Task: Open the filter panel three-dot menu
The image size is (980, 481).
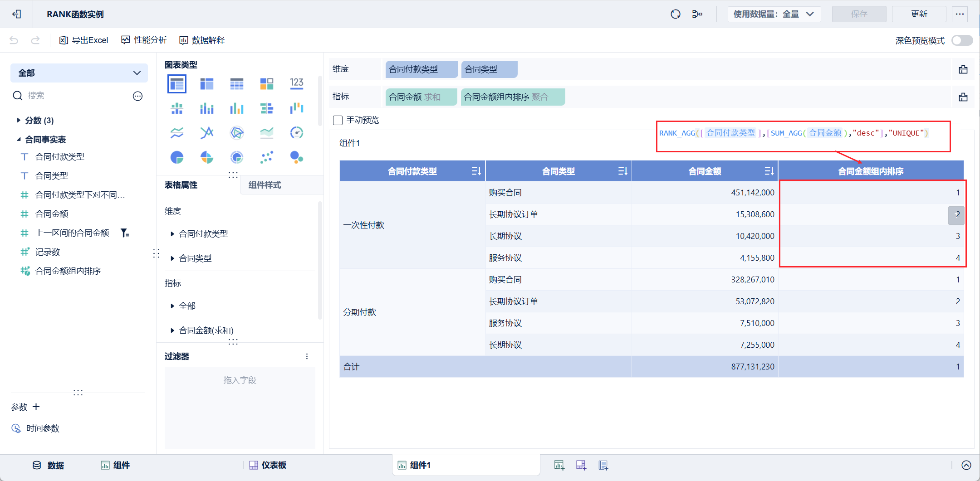Action: pyautogui.click(x=307, y=356)
